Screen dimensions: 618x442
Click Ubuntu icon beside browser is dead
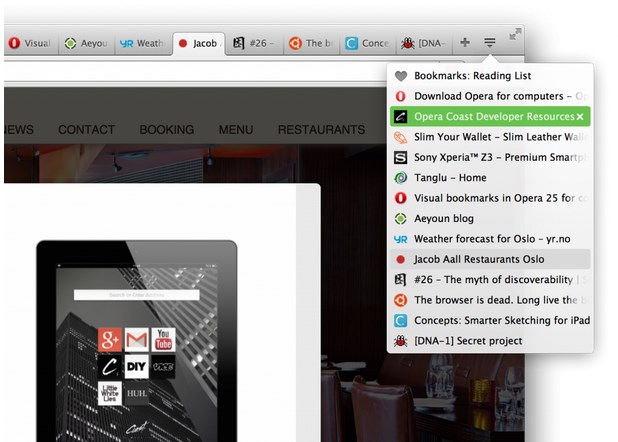tap(400, 300)
